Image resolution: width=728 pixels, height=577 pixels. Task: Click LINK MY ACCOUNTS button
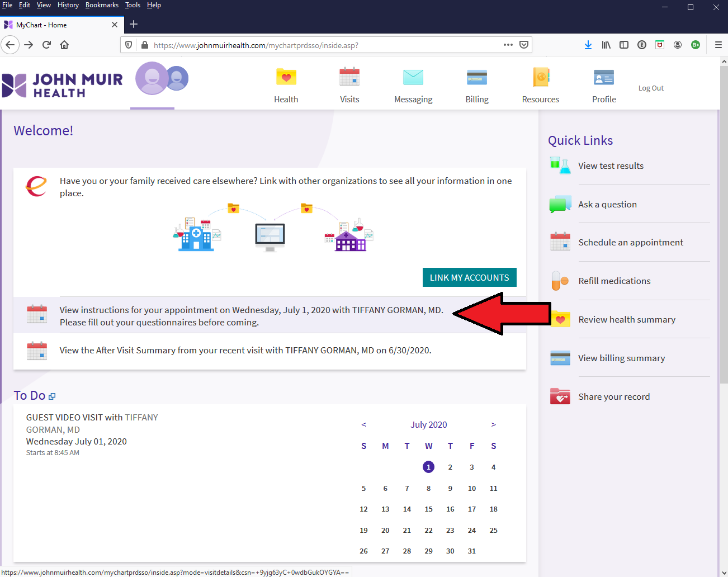[x=470, y=277]
